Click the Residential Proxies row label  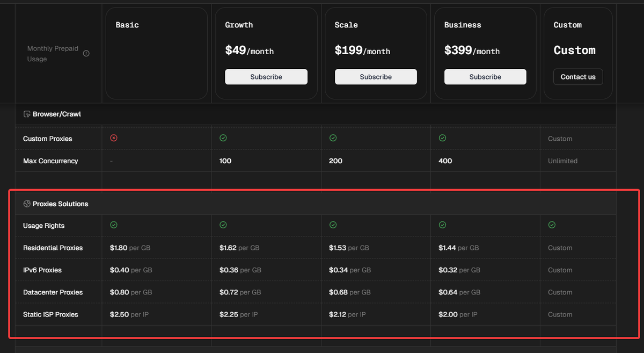(53, 248)
